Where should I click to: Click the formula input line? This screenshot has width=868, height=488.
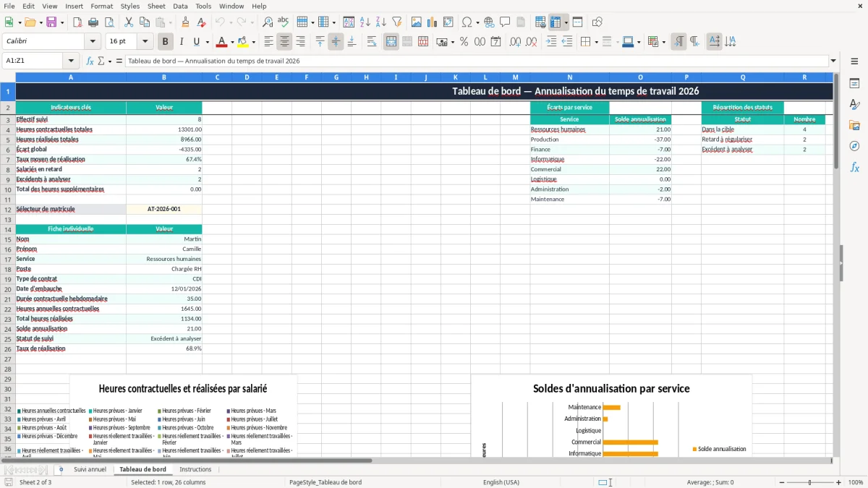[477, 61]
